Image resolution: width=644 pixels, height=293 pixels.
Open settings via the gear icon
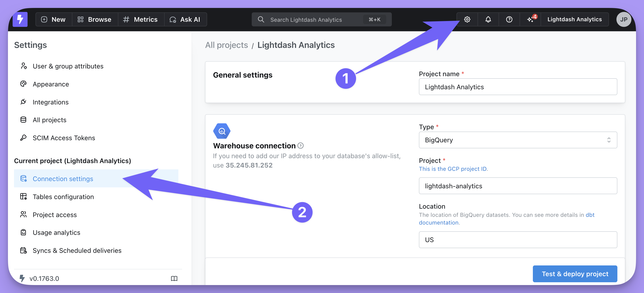(467, 20)
